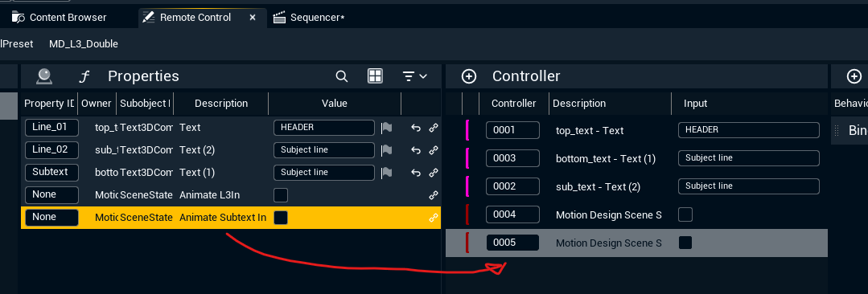The width and height of the screenshot is (868, 294).
Task: Select the bottom_text - Text (1) controller description
Action: (x=606, y=159)
